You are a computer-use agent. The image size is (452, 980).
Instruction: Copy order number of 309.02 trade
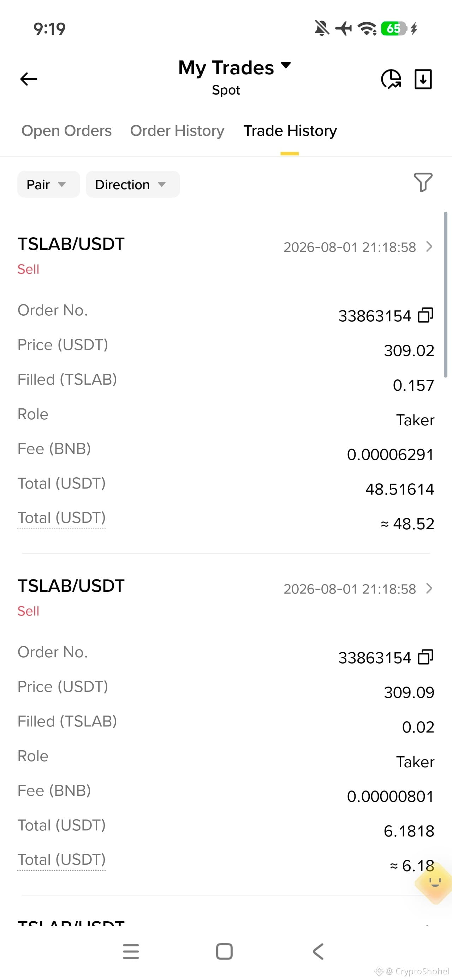426,315
